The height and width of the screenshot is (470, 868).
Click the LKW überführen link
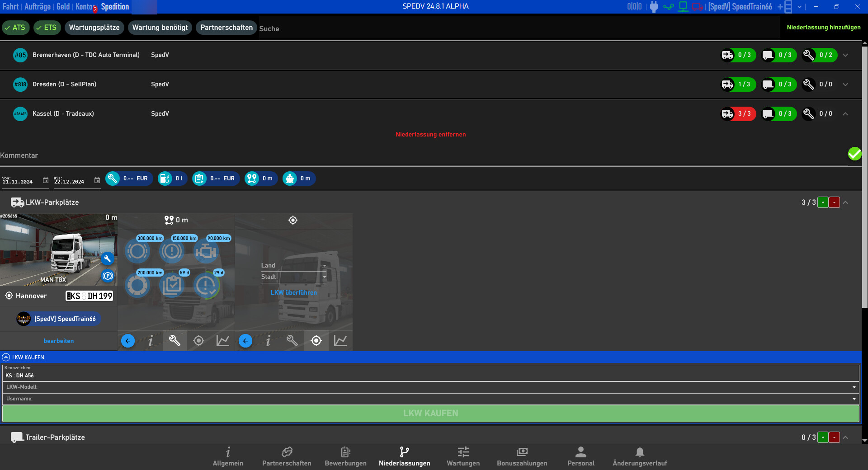pos(293,292)
